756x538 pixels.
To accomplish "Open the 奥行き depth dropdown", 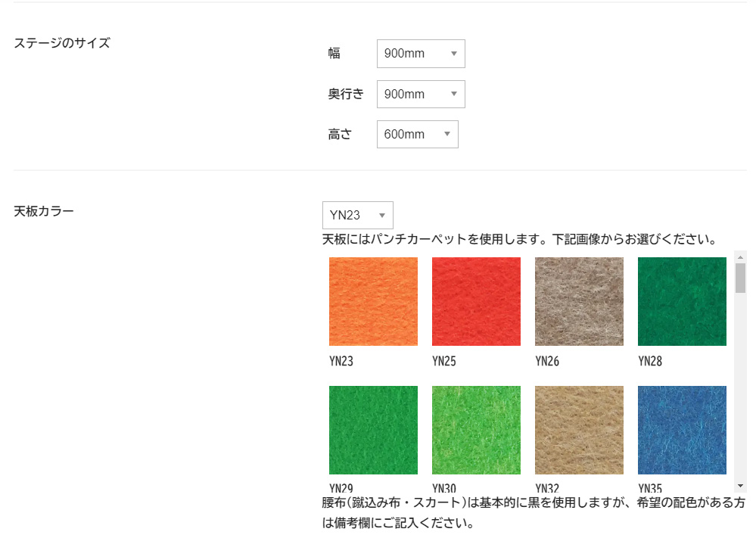I will pyautogui.click(x=421, y=94).
